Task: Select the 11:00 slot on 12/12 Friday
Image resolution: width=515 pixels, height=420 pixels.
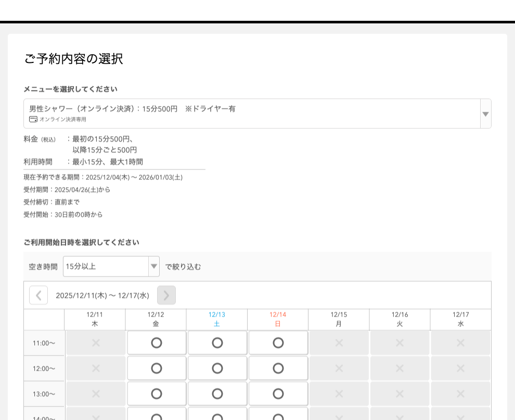Action: (156, 343)
